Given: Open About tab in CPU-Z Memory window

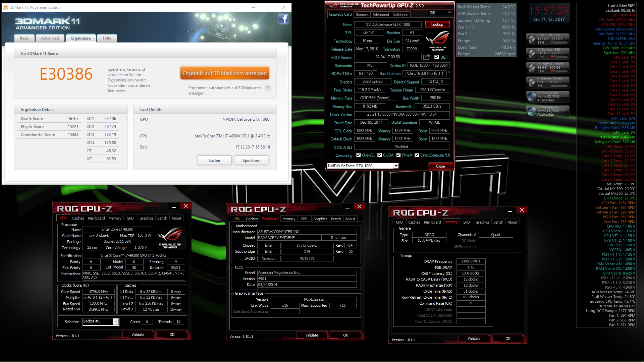Looking at the screenshot, I should (512, 222).
